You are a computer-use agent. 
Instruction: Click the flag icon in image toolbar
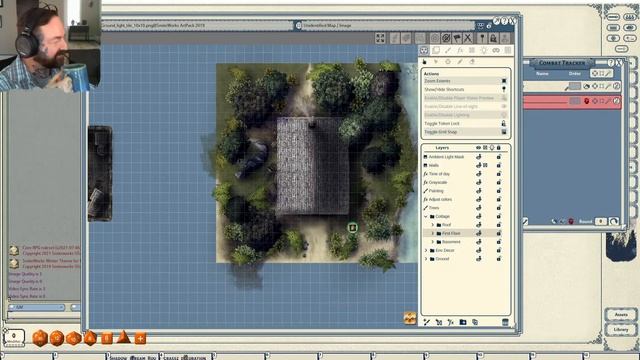(457, 38)
